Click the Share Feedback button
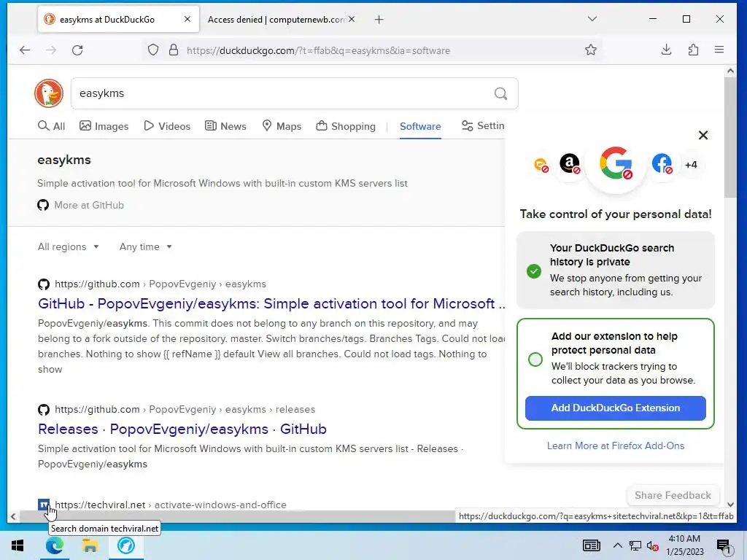This screenshot has height=560, width=747. click(673, 495)
